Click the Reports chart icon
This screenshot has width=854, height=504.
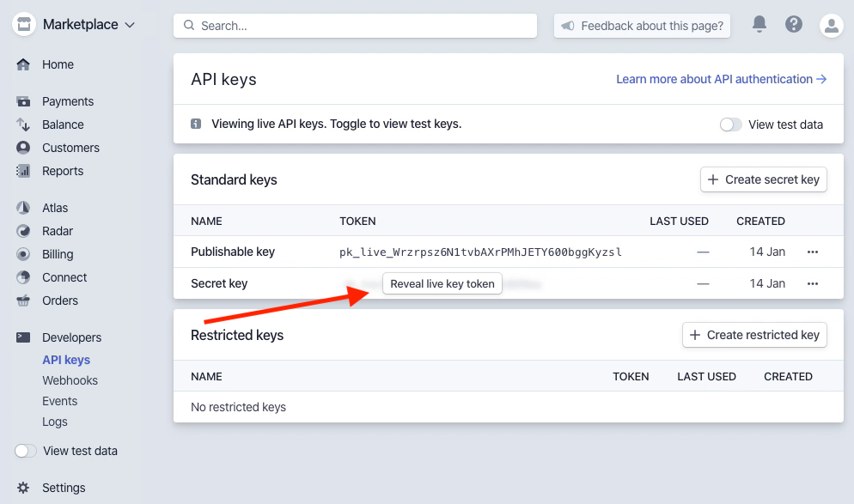[x=23, y=171]
